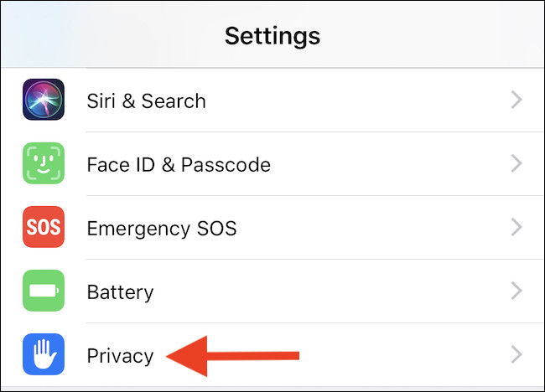Open Emergency SOS via its right chevron
545x392 pixels.
[x=516, y=228]
